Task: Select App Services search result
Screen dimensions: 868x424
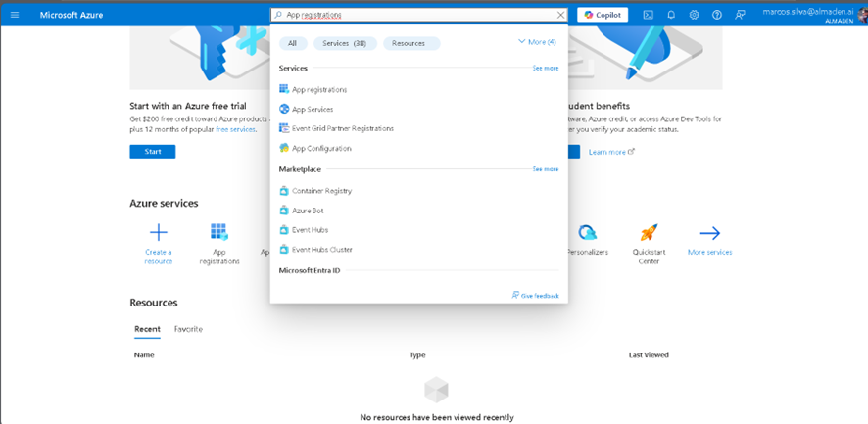Action: [x=312, y=109]
